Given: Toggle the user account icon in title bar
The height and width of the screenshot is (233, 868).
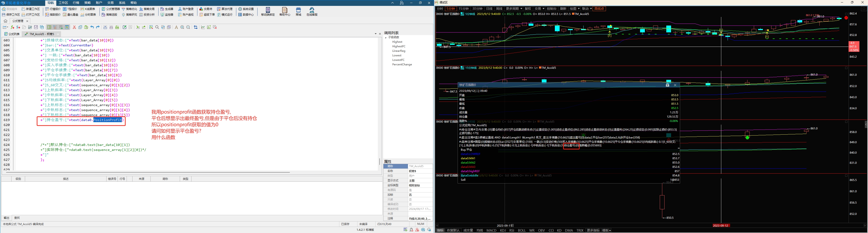Looking at the screenshot, I should click(401, 3).
